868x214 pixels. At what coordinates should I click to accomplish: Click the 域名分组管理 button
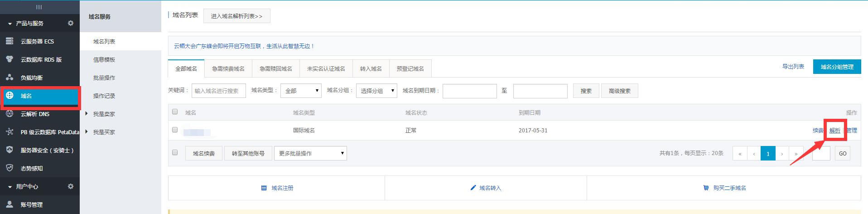click(837, 67)
